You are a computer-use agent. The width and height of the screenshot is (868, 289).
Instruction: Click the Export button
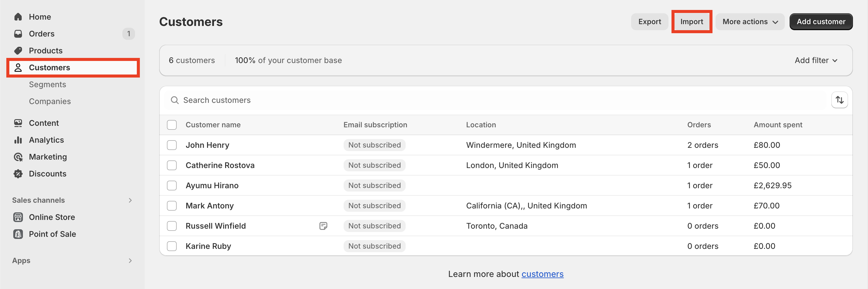(649, 22)
